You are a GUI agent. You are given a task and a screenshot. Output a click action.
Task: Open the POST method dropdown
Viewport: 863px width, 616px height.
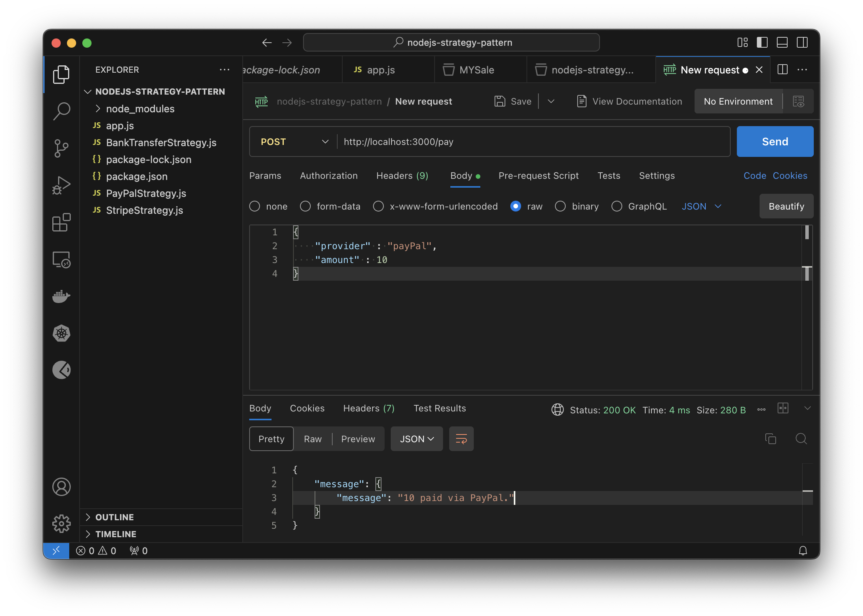(295, 142)
